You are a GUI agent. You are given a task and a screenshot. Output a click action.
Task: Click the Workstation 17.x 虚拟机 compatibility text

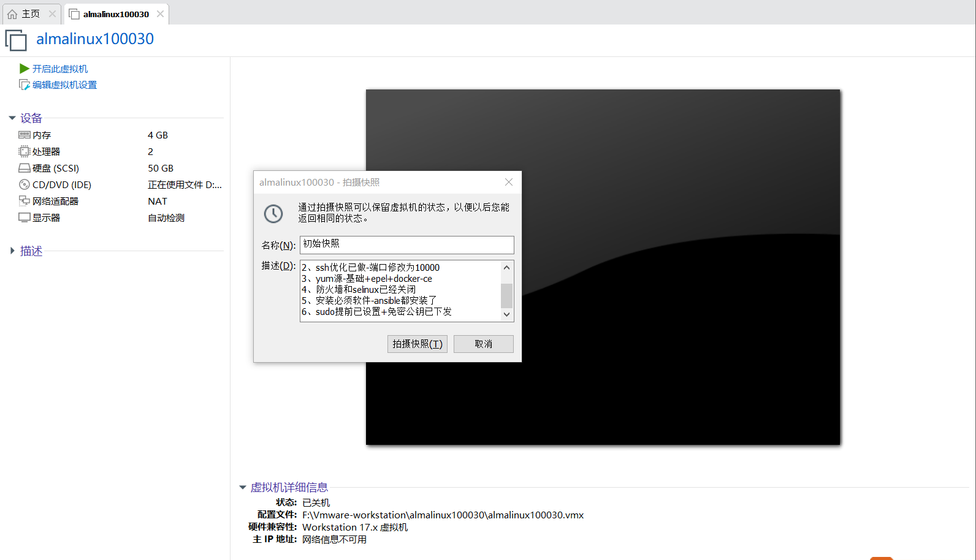click(355, 528)
